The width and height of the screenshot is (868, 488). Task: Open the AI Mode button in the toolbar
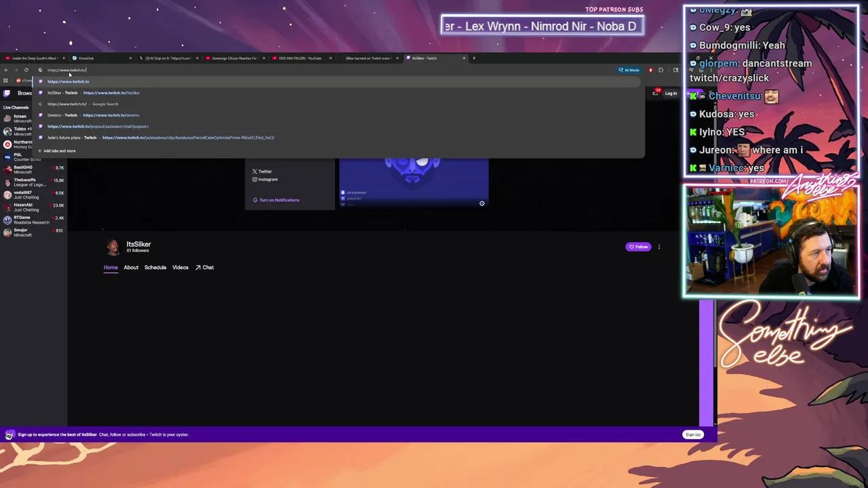click(629, 70)
